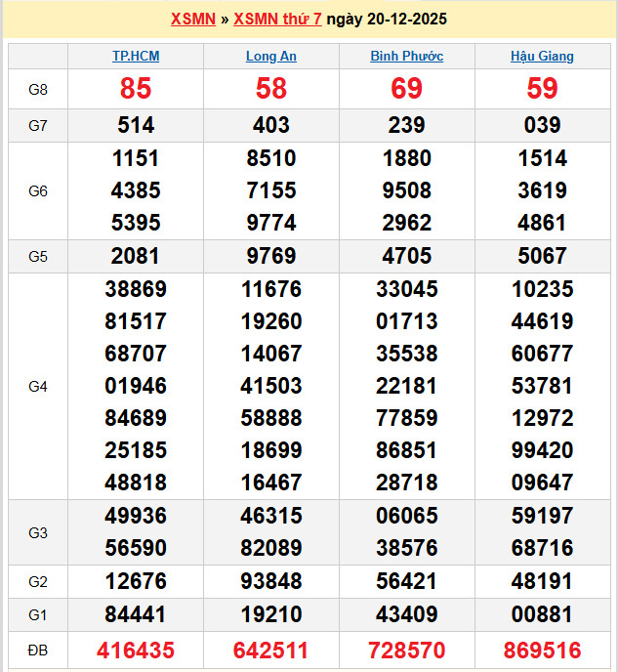This screenshot has width=618, height=672.
Task: Open the XSMN link in the header
Action: pyautogui.click(x=192, y=20)
